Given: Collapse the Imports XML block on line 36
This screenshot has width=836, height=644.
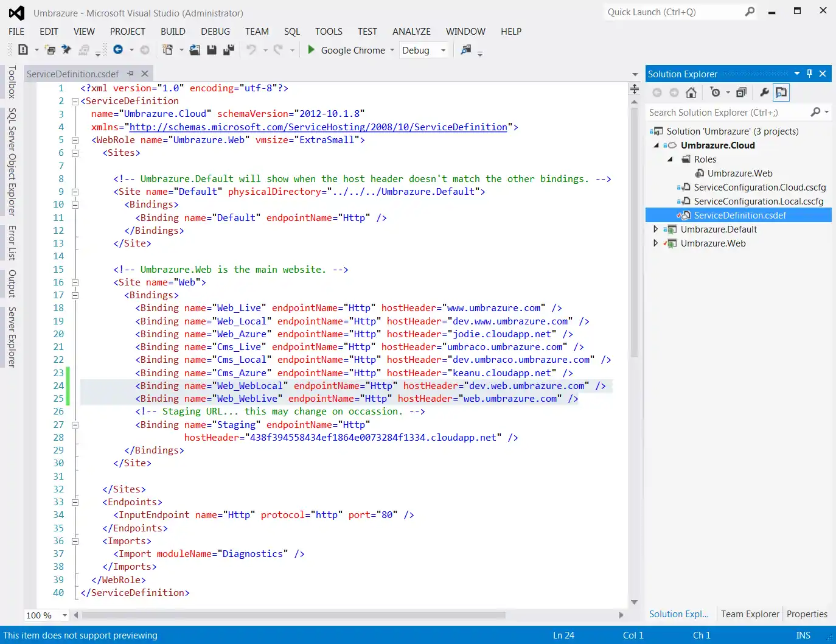Looking at the screenshot, I should click(75, 541).
